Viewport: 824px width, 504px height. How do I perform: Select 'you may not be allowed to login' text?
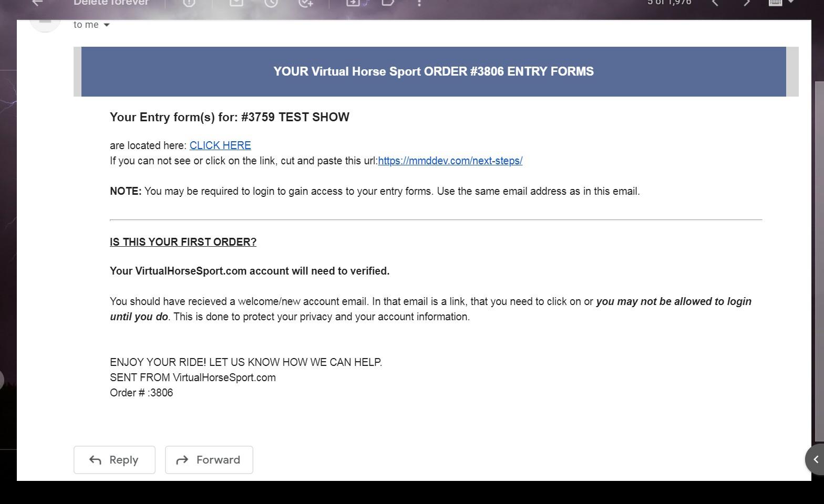click(674, 301)
